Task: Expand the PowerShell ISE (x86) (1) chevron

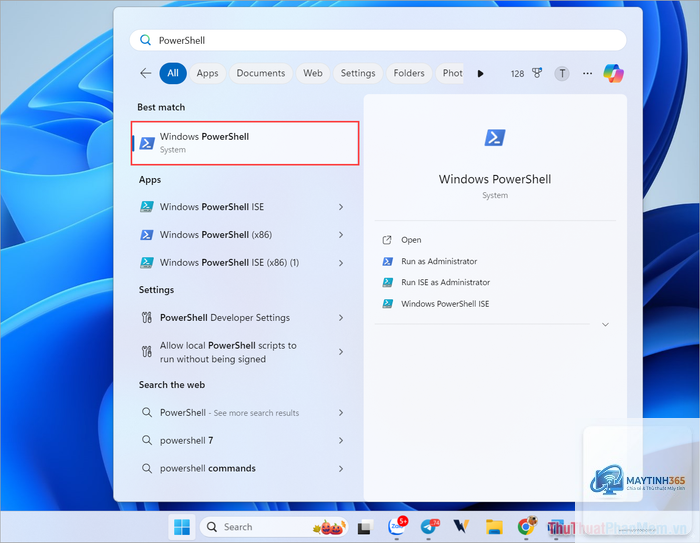Action: click(x=341, y=263)
